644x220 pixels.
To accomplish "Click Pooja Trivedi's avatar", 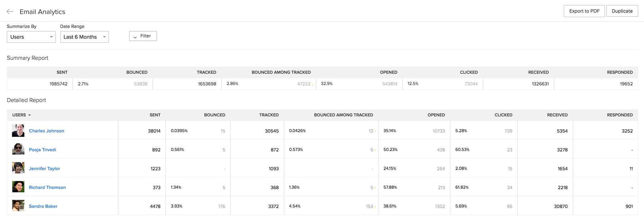I will (x=18, y=149).
